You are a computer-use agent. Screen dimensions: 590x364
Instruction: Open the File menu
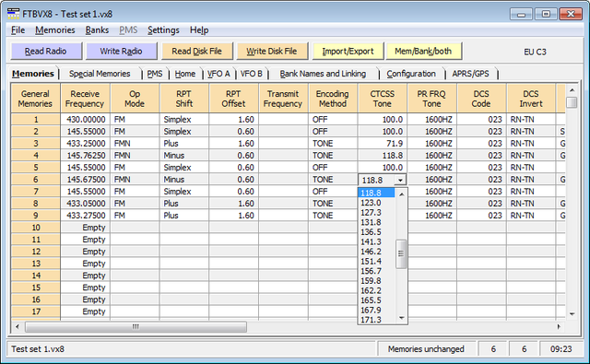[18, 30]
